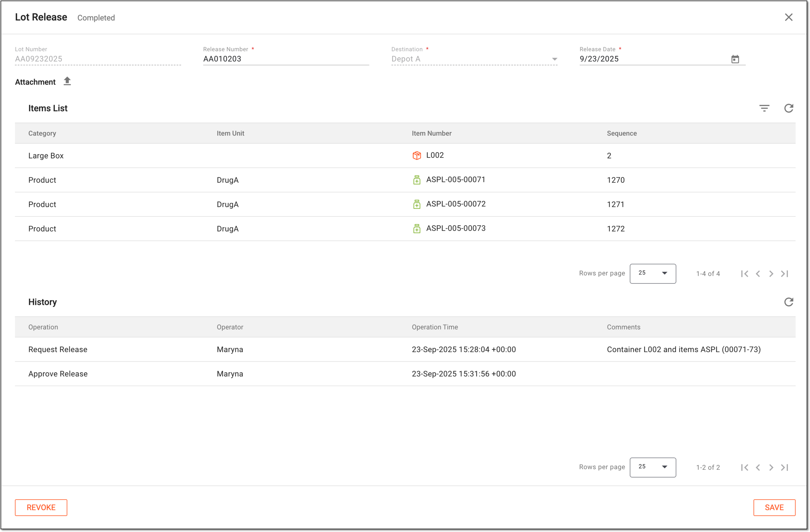Close the Lot Release dialog
Image resolution: width=810 pixels, height=532 pixels.
click(x=788, y=17)
